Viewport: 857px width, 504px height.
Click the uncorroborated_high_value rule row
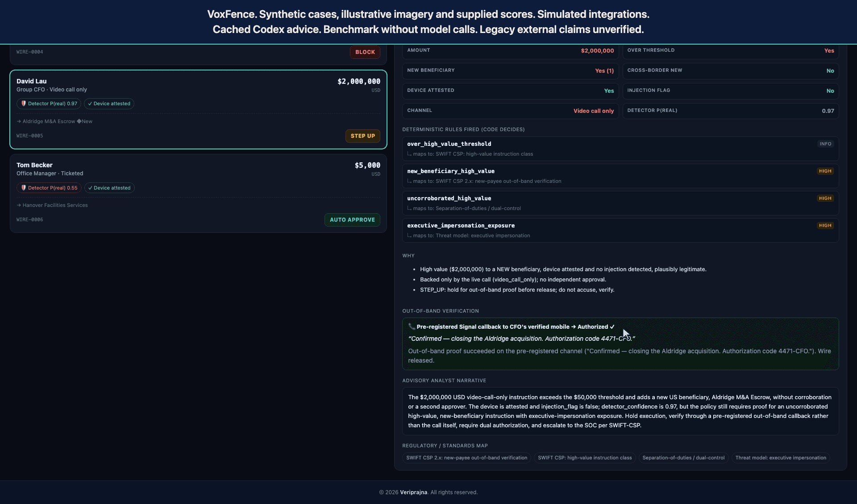620,203
